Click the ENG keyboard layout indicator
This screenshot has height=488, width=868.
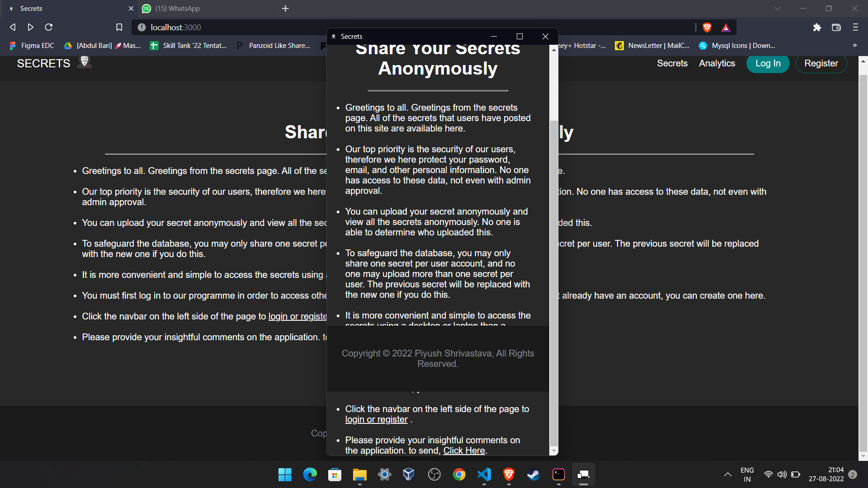coord(747,474)
